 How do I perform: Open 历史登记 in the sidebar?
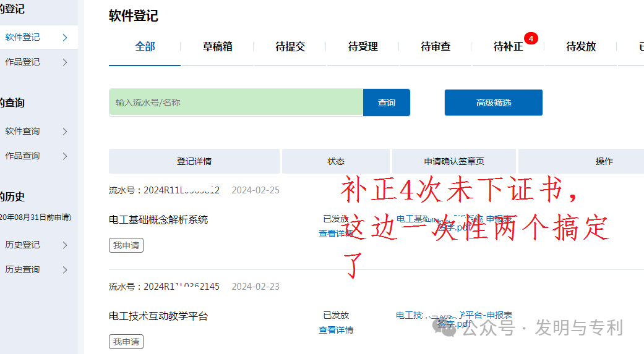23,245
